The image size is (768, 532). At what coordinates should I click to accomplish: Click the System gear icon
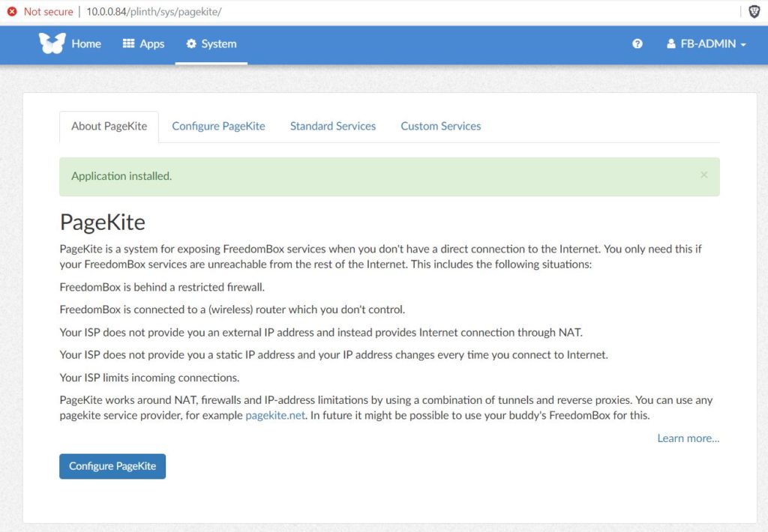191,43
